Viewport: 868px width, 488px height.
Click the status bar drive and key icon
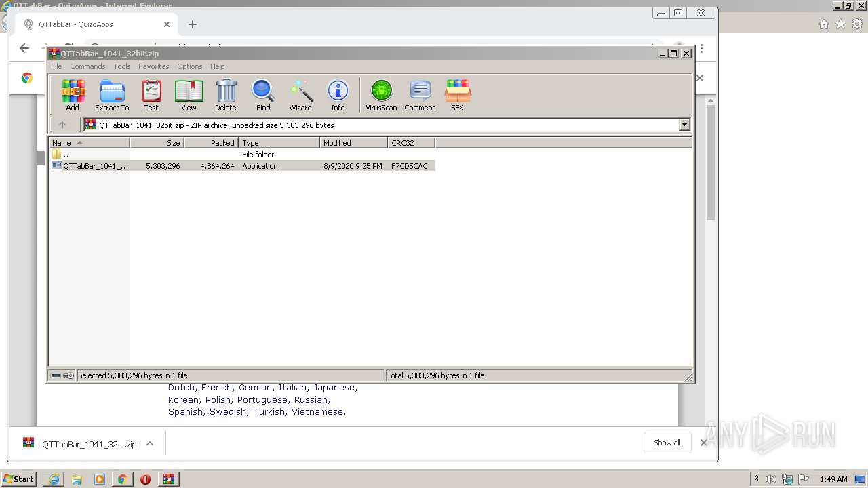(62, 375)
